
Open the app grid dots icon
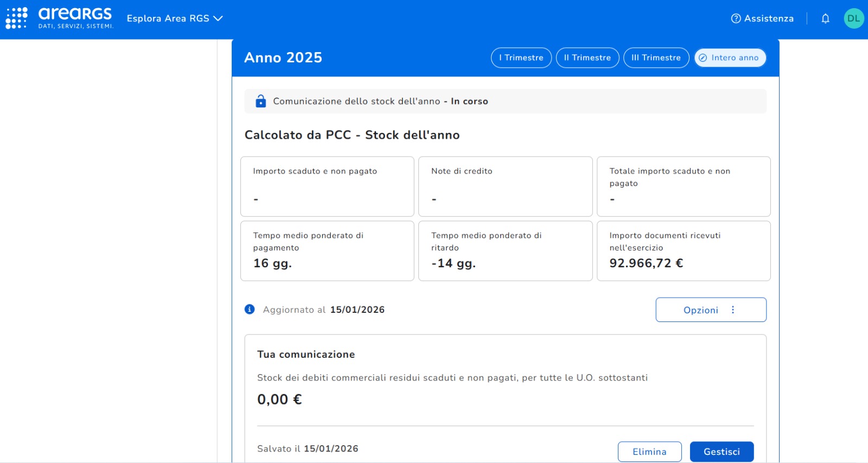point(16,18)
